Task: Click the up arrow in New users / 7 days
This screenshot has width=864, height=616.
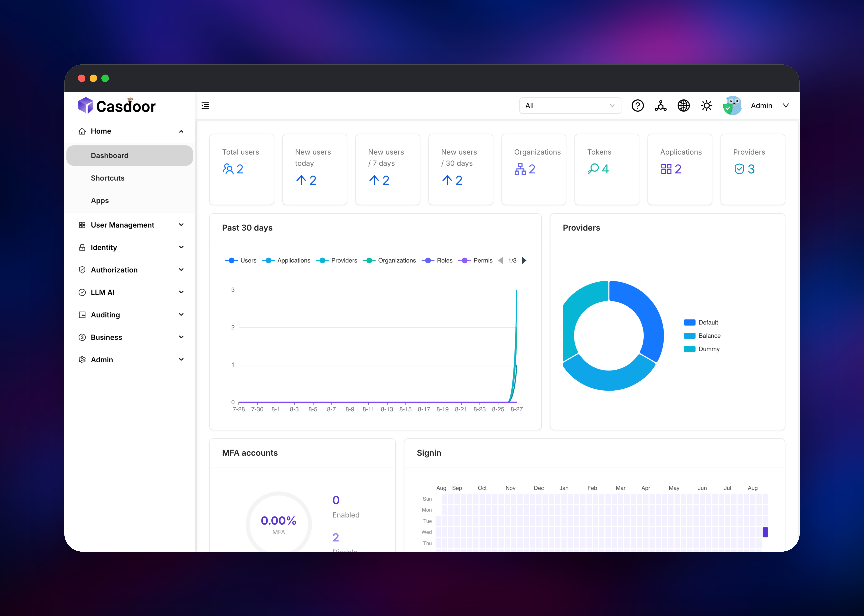Action: (374, 180)
